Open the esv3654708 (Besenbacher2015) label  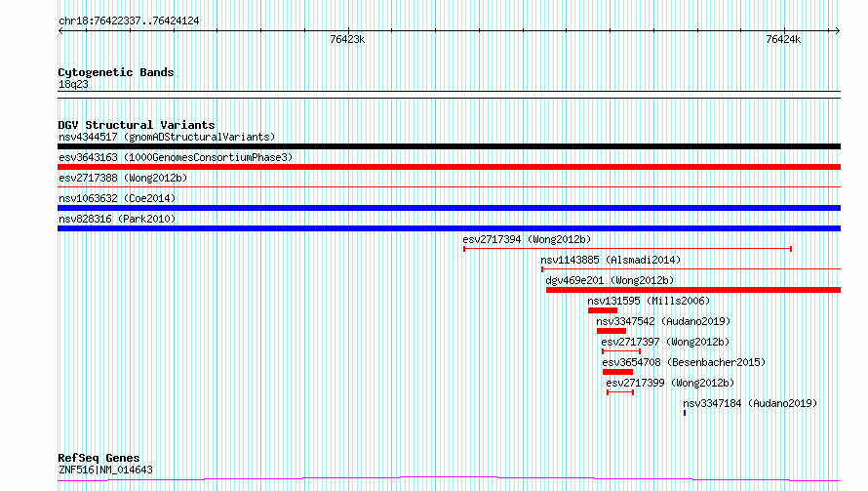tap(684, 362)
